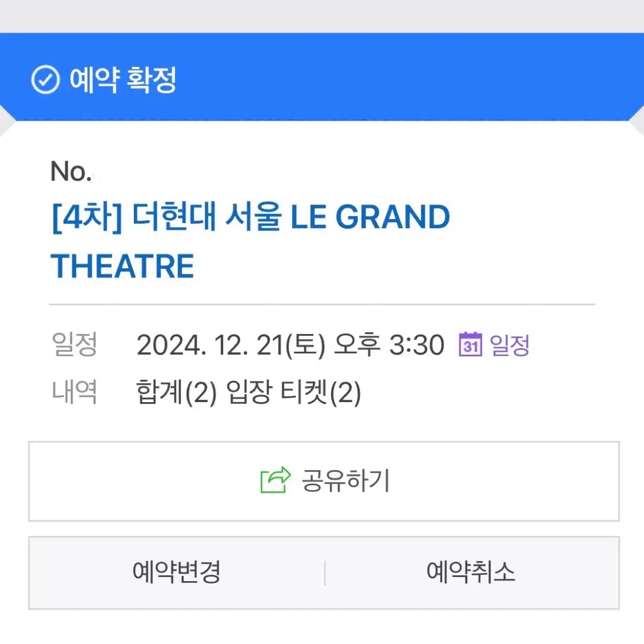Open the purple calendar 31 icon
Screen dimensions: 644x644
coord(470,344)
